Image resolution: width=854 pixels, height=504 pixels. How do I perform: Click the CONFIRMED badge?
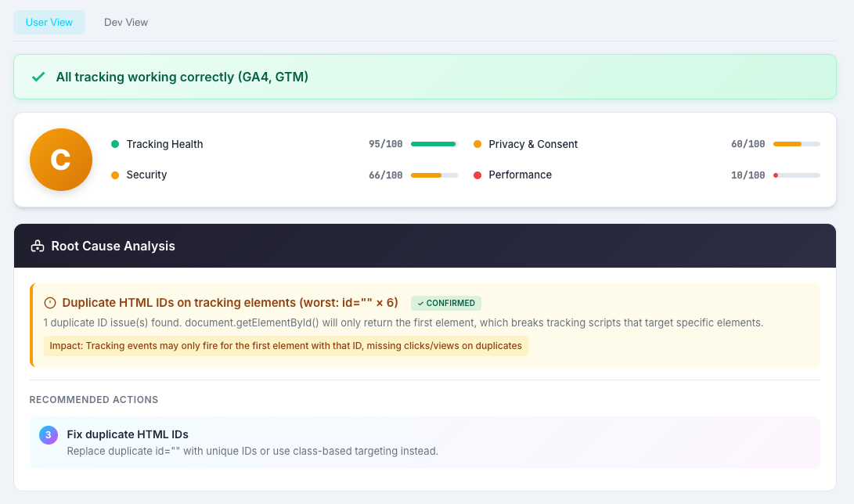pyautogui.click(x=446, y=303)
